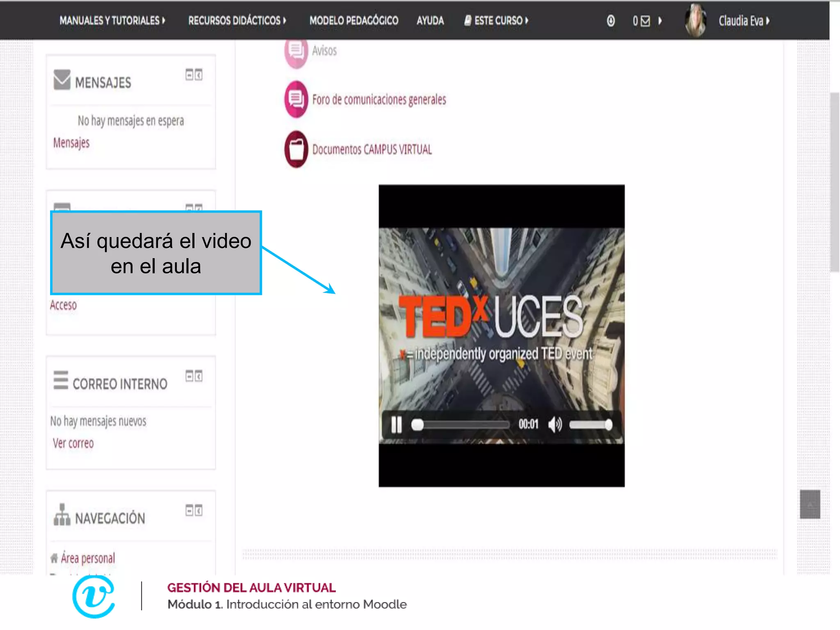Collapse the Mensajes block

coord(189,75)
